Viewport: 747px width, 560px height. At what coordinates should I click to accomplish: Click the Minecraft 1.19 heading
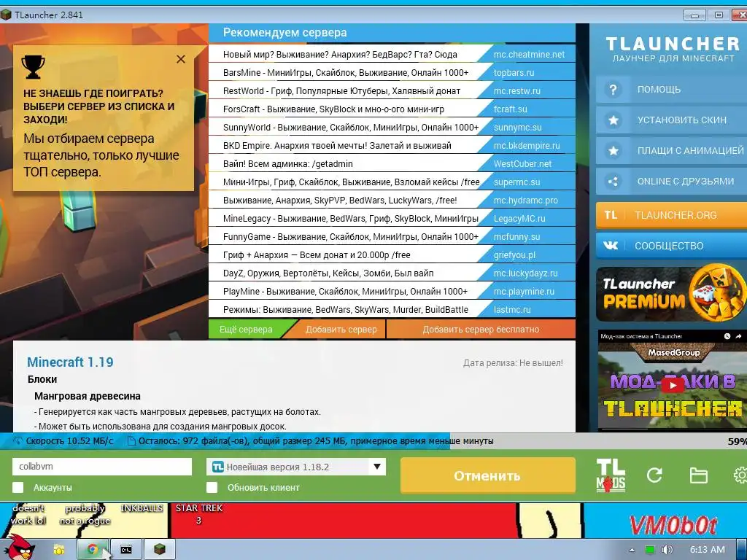(70, 362)
